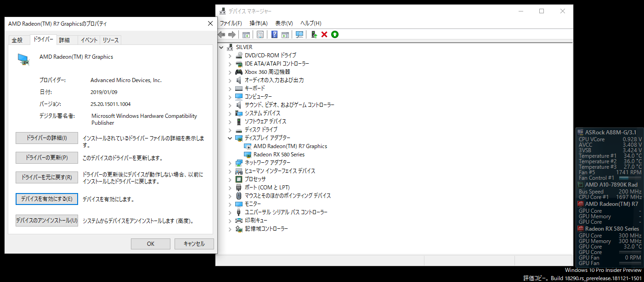
Task: Click the action pane show/hide toolbar icon
Action: [x=285, y=34]
